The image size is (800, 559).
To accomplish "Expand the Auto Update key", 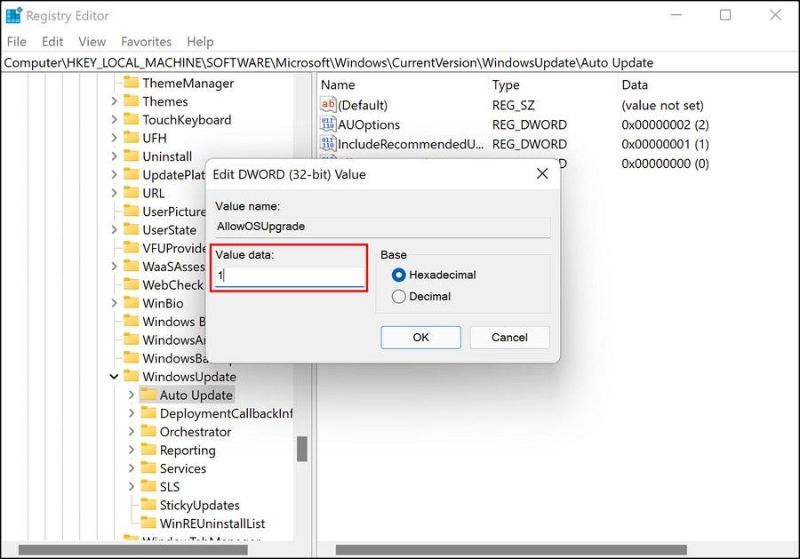I will tap(131, 395).
